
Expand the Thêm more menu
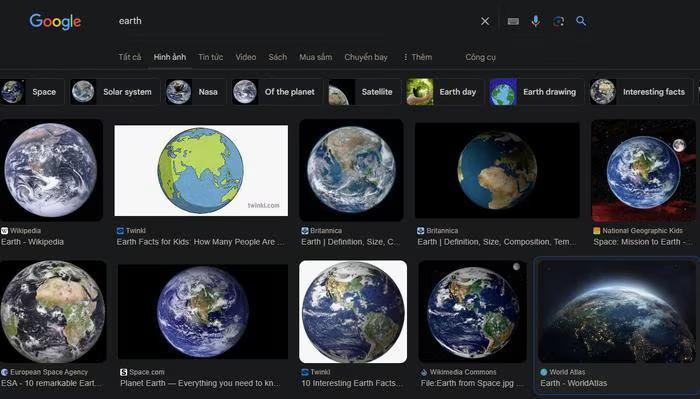[x=417, y=57]
